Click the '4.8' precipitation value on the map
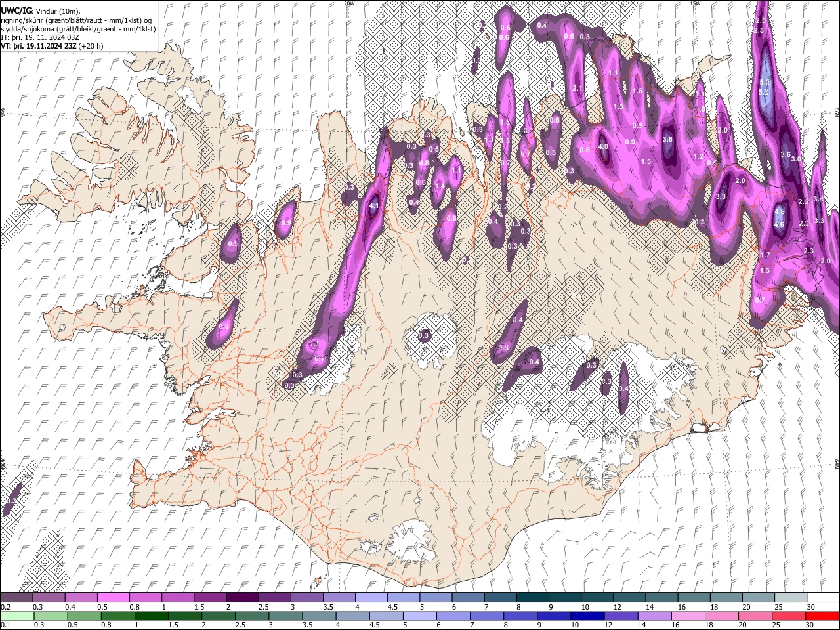Image resolution: width=840 pixels, height=630 pixels. point(780,212)
